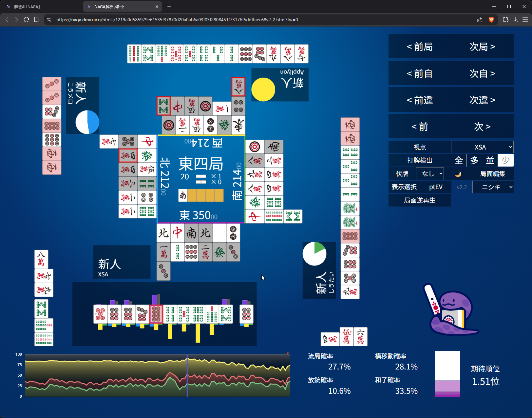This screenshot has width=532, height=418.
Task: Bookmark this page with the bookmark icon
Action: 36,20
